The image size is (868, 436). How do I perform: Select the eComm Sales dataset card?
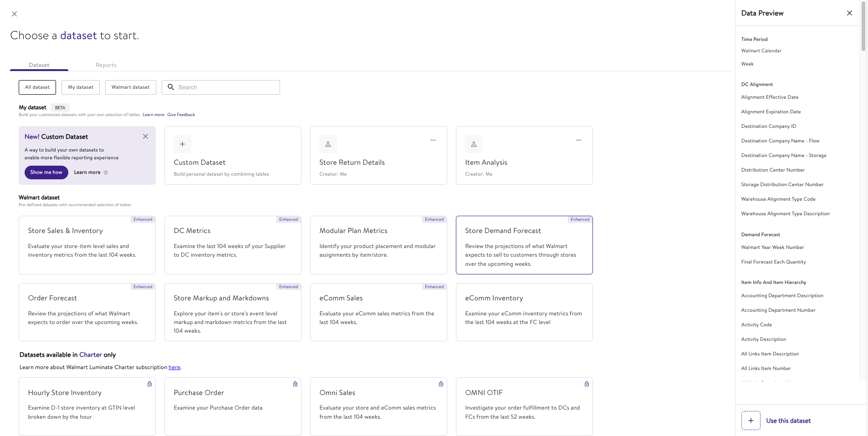(378, 312)
